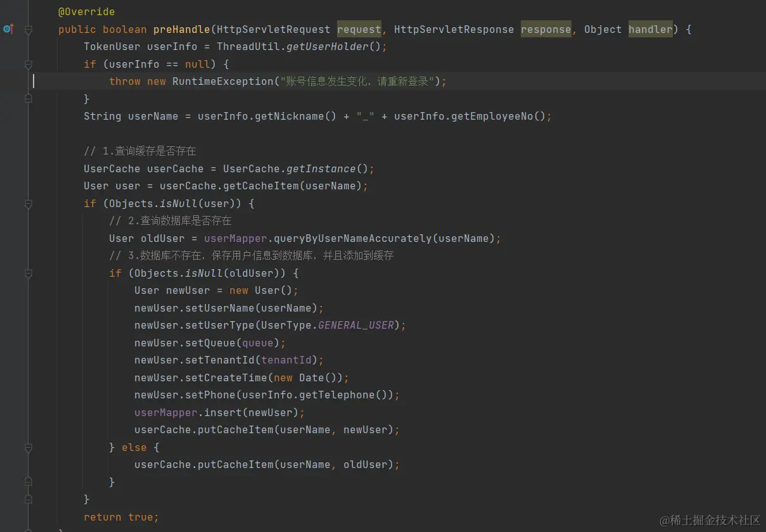Click the '账号信息发生变化,请重新登录' string literal
This screenshot has width=766, height=532.
click(357, 82)
